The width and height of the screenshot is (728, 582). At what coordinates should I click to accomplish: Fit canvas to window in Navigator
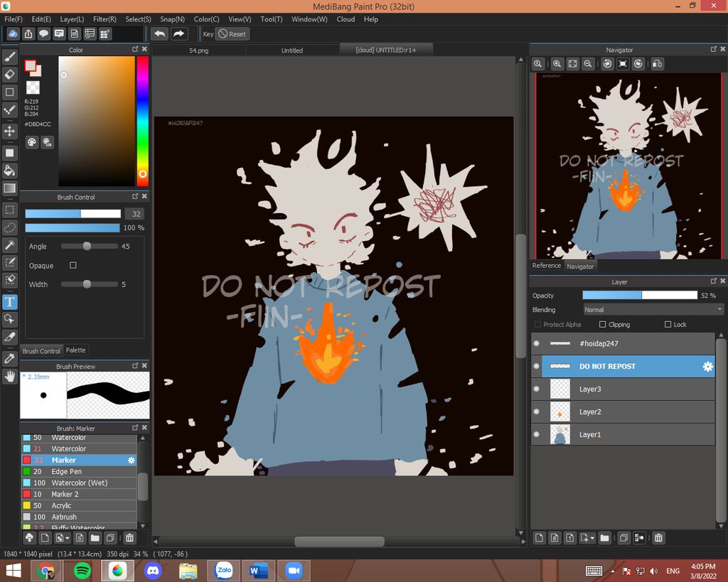coord(572,64)
